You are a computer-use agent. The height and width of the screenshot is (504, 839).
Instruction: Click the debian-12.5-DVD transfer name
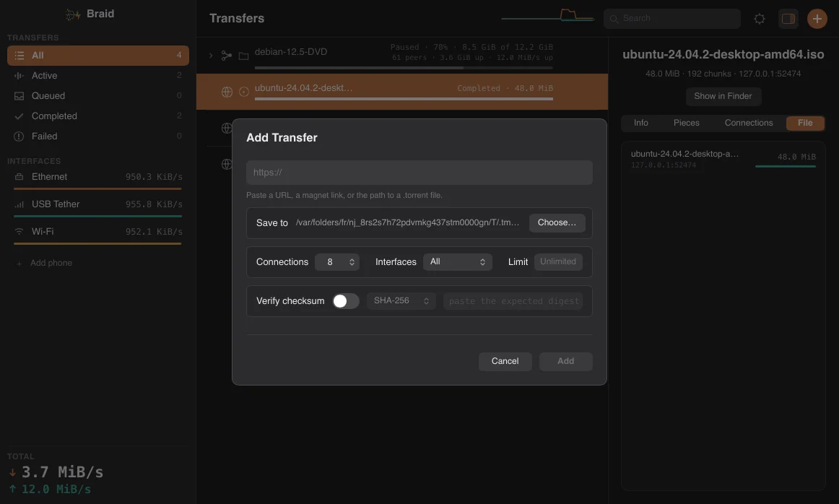tap(290, 52)
